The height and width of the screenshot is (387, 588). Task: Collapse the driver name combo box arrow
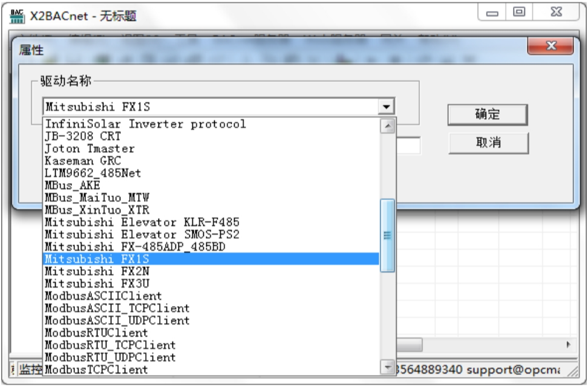[x=386, y=107]
